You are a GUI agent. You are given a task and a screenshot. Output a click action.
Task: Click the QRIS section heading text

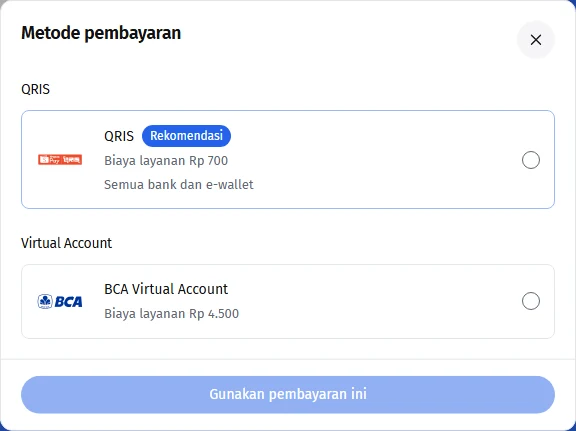[x=35, y=89]
